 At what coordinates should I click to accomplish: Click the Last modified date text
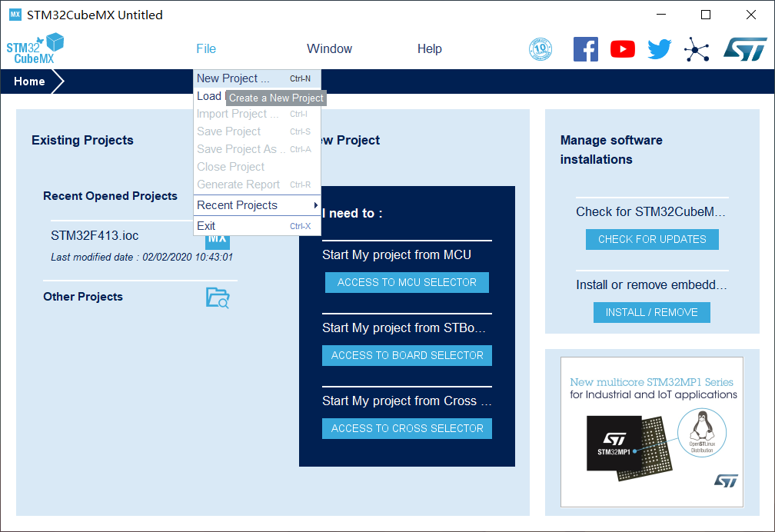(141, 257)
